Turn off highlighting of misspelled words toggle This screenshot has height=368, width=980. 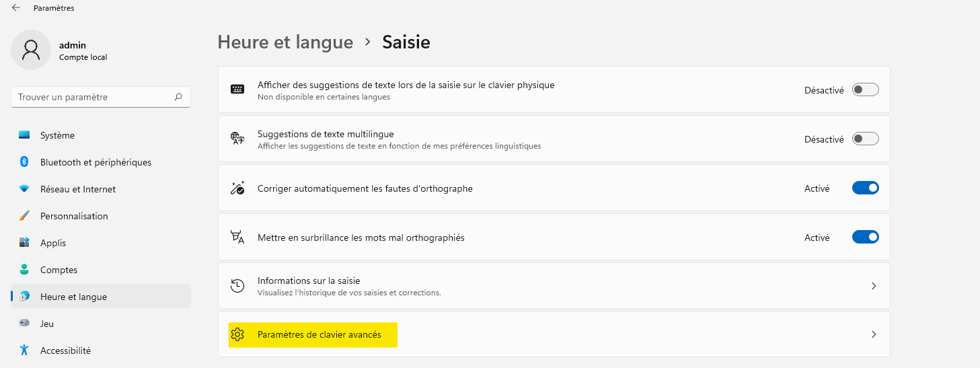[865, 237]
